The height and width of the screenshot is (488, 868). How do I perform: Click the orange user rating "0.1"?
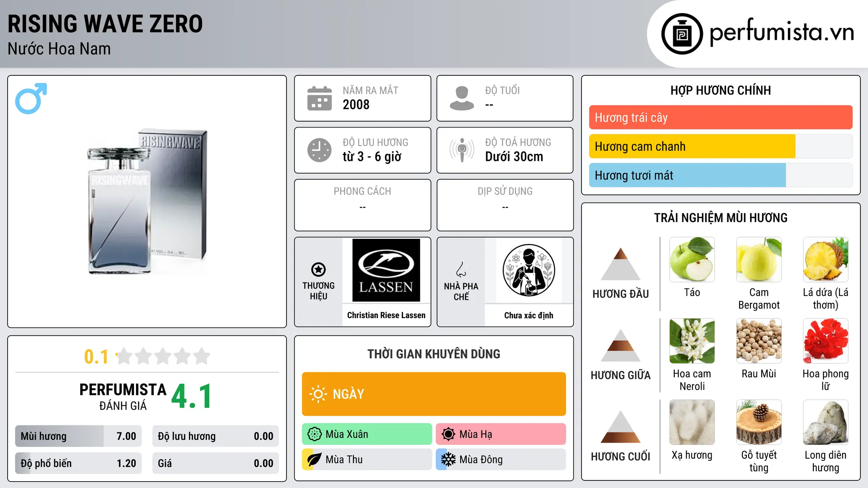(96, 357)
